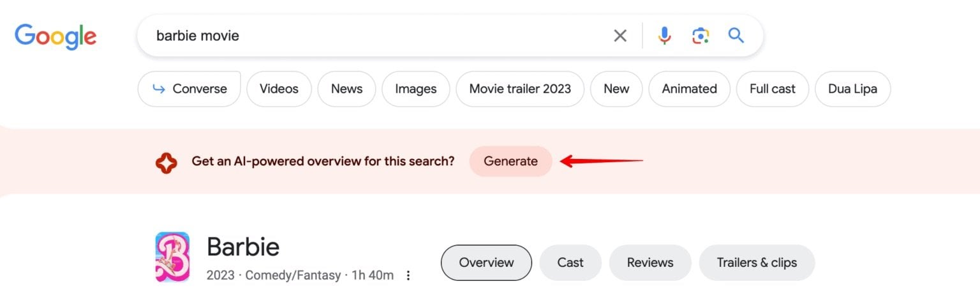
Task: Open the Cast tab for Barbie
Action: pos(570,262)
